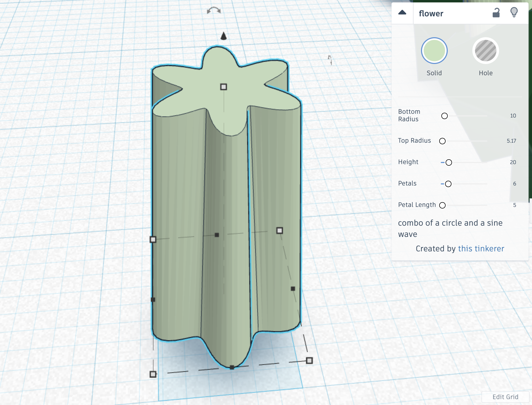
Task: Click the Height slider handle
Action: pos(449,162)
